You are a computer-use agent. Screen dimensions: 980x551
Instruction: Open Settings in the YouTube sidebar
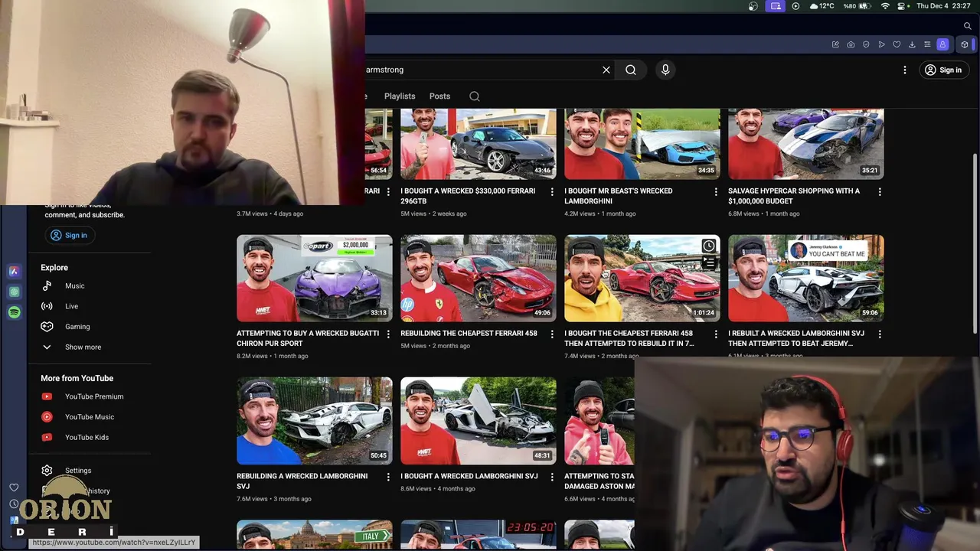pyautogui.click(x=77, y=471)
